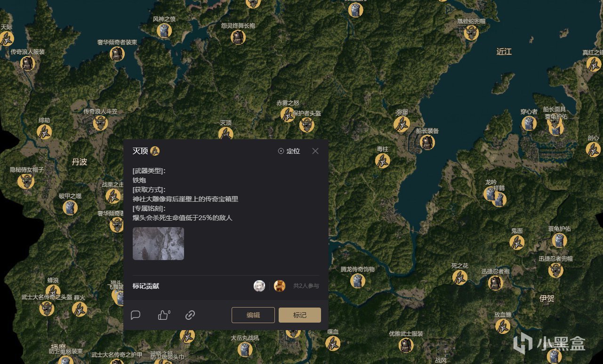This screenshot has width=603, height=364.
Task: Click the 战栗之击 weapon marker
Action: coord(113,196)
